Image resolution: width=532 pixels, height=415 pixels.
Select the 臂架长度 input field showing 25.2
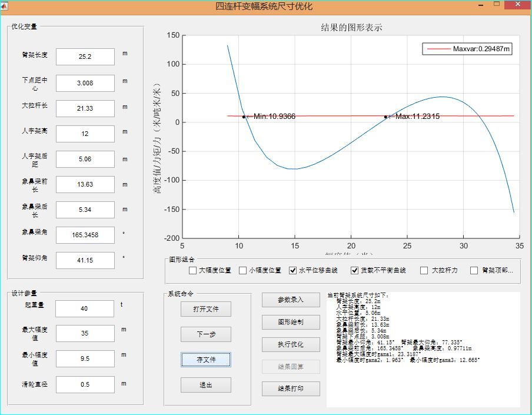[x=85, y=57]
